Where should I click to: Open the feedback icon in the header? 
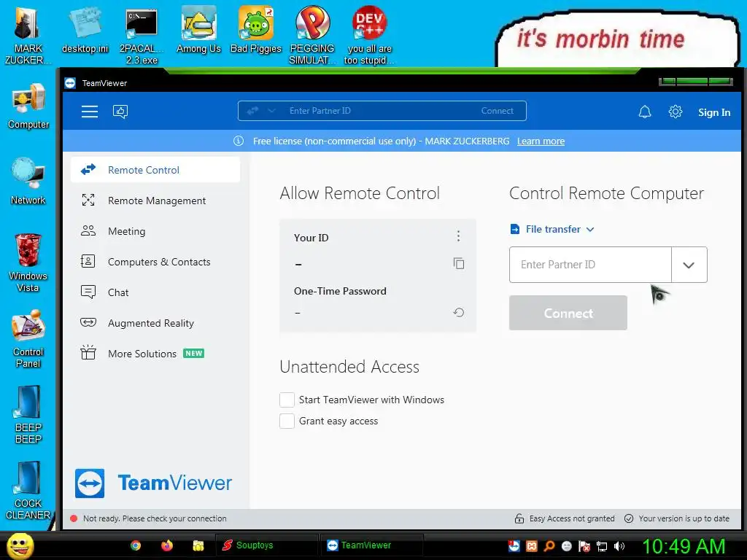[120, 112]
